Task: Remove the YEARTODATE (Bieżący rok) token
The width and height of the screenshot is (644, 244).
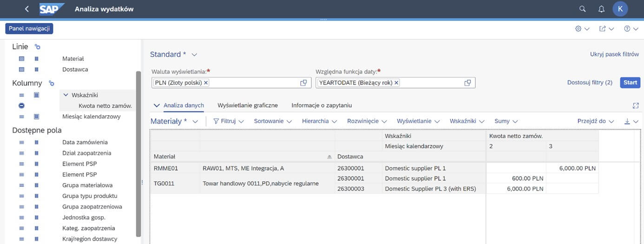Action: pyautogui.click(x=396, y=83)
